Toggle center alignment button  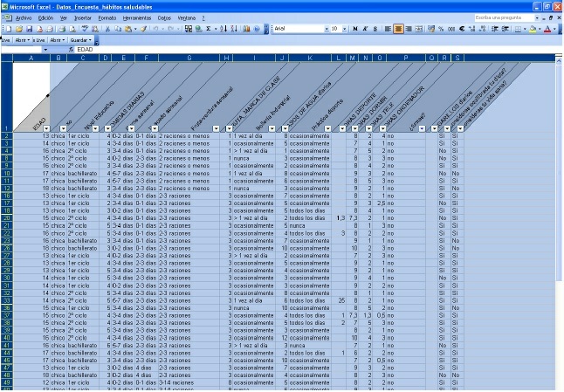click(397, 29)
